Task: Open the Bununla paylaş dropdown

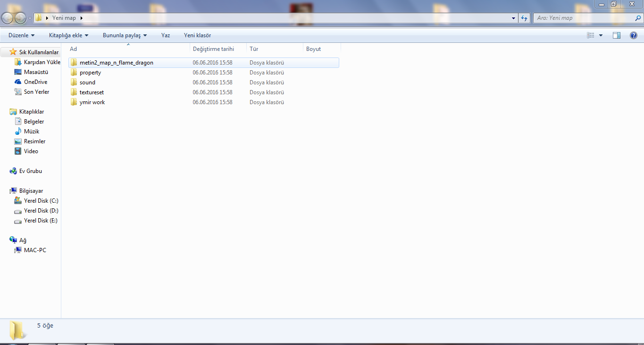Action: 125,35
